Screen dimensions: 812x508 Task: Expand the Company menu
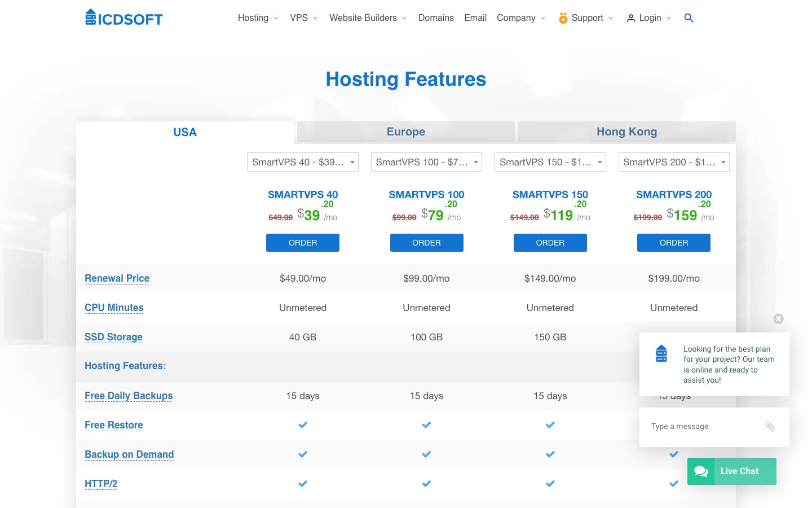click(x=521, y=18)
